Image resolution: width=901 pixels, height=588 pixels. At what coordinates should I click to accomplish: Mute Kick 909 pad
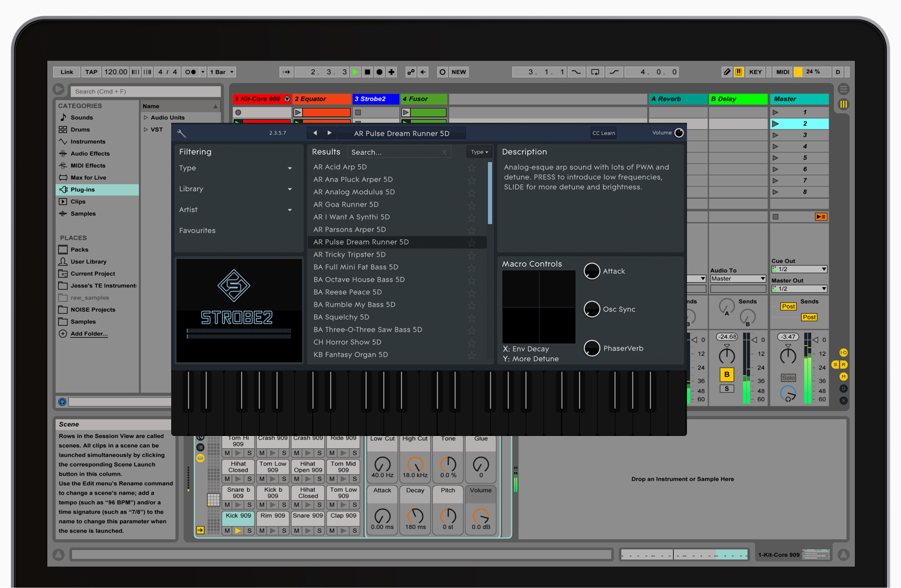(x=227, y=531)
